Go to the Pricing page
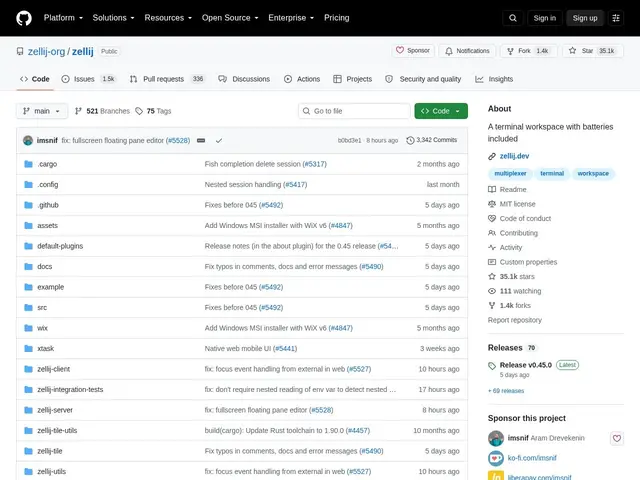The width and height of the screenshot is (640, 480). pyautogui.click(x=336, y=18)
